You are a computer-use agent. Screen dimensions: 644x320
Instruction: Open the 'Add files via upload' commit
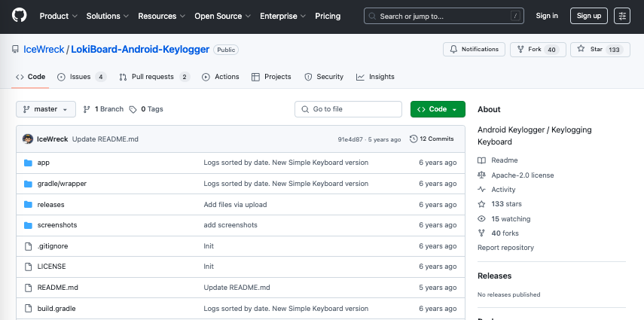(x=235, y=205)
